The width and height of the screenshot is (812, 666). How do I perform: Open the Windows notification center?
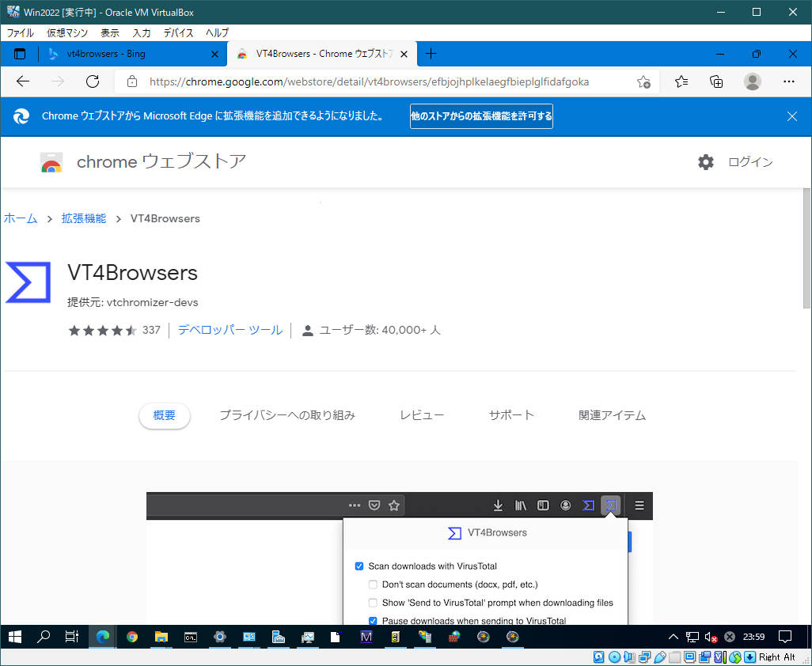pos(785,637)
